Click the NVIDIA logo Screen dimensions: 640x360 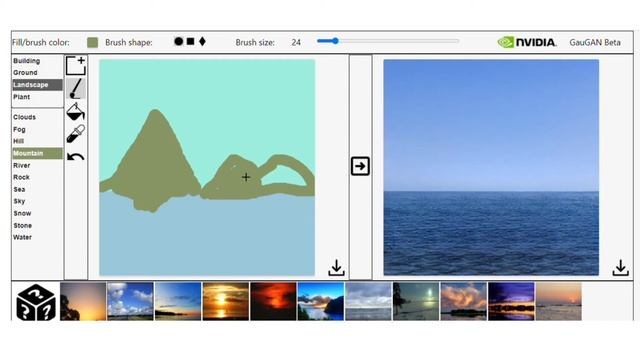click(x=527, y=42)
